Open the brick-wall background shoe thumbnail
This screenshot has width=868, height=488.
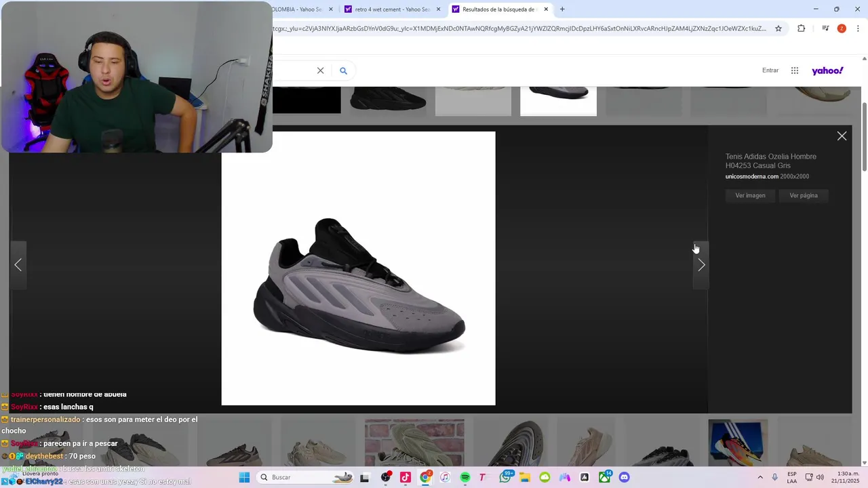[414, 443]
